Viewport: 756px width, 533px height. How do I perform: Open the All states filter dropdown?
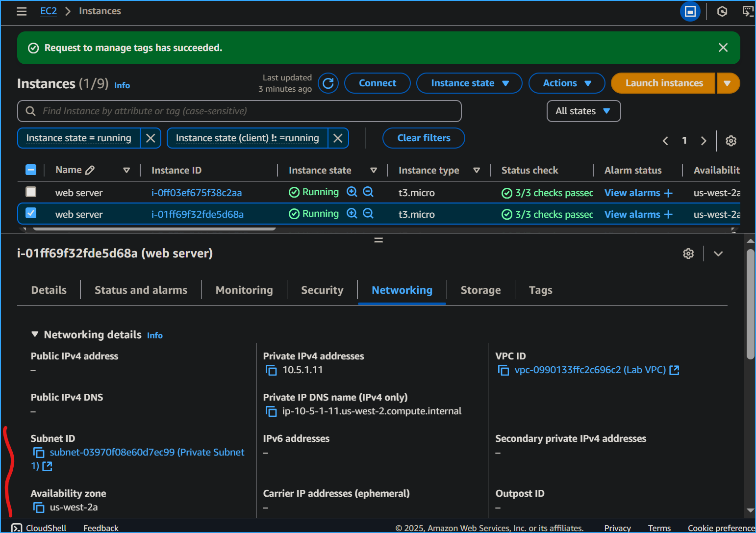583,111
